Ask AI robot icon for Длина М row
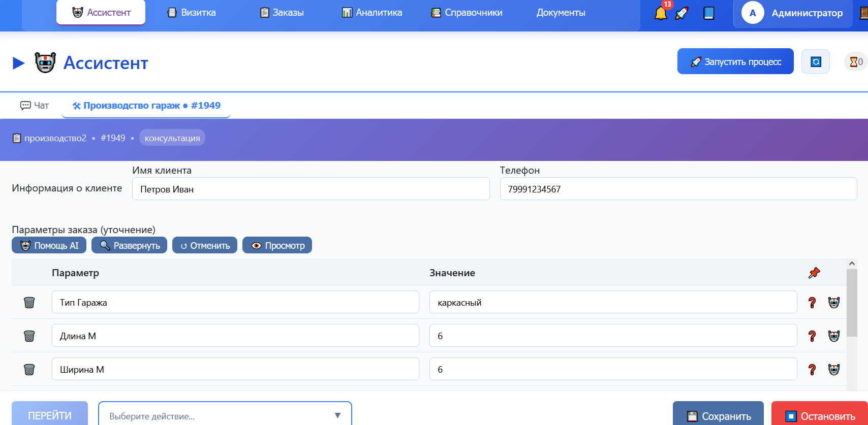 834,336
